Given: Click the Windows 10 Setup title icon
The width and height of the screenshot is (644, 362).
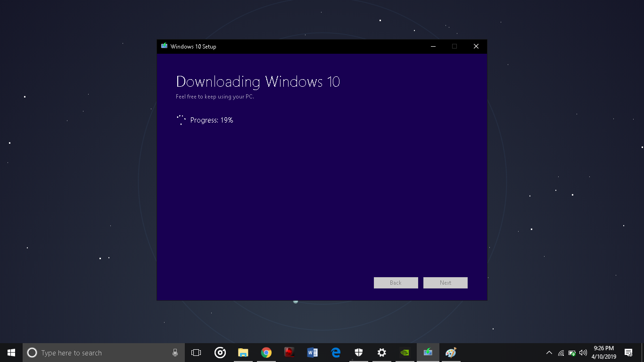Looking at the screenshot, I should pyautogui.click(x=164, y=46).
